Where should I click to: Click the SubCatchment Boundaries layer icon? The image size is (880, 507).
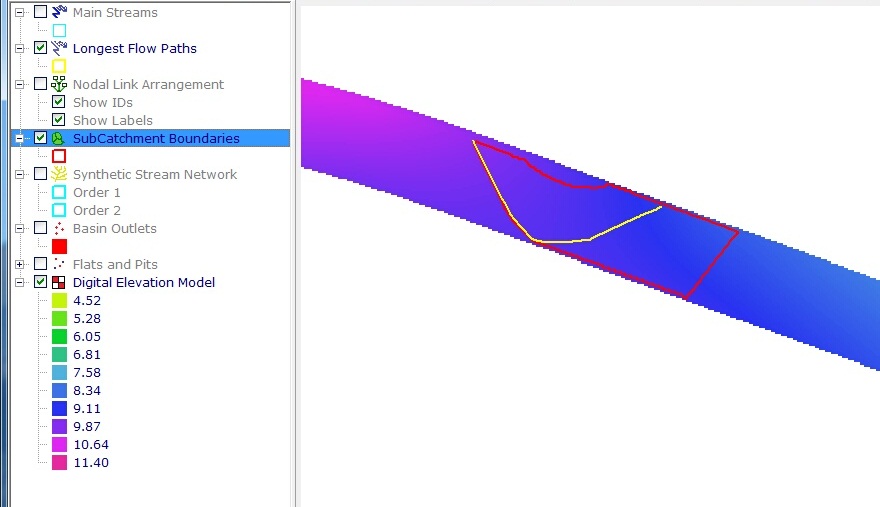pyautogui.click(x=59, y=138)
